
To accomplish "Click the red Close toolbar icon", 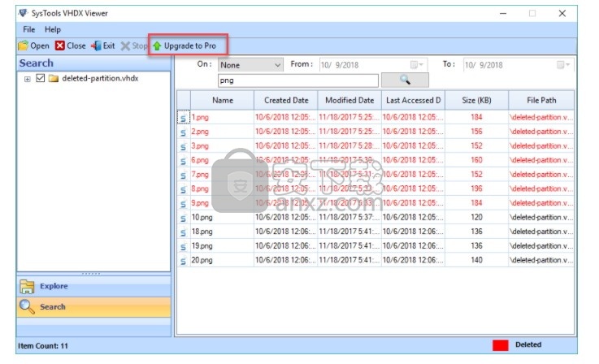I will point(59,45).
